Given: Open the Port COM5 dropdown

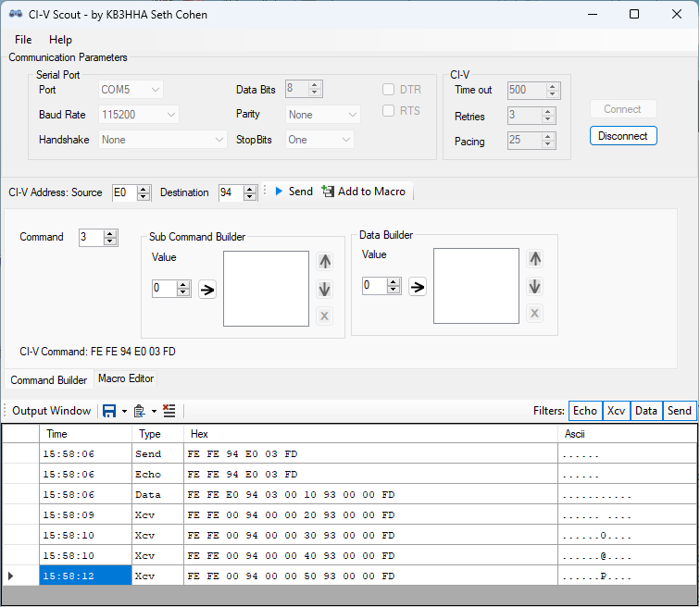Looking at the screenshot, I should [x=131, y=90].
